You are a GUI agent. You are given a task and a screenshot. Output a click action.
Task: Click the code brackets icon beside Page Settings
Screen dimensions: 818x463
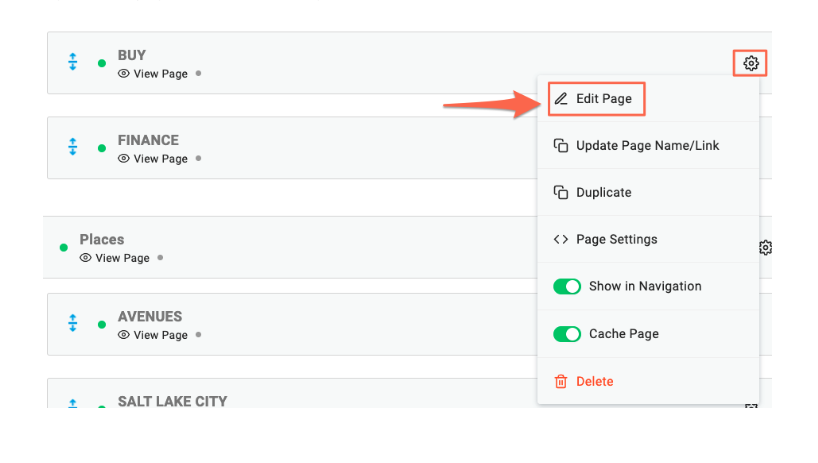pyautogui.click(x=561, y=239)
